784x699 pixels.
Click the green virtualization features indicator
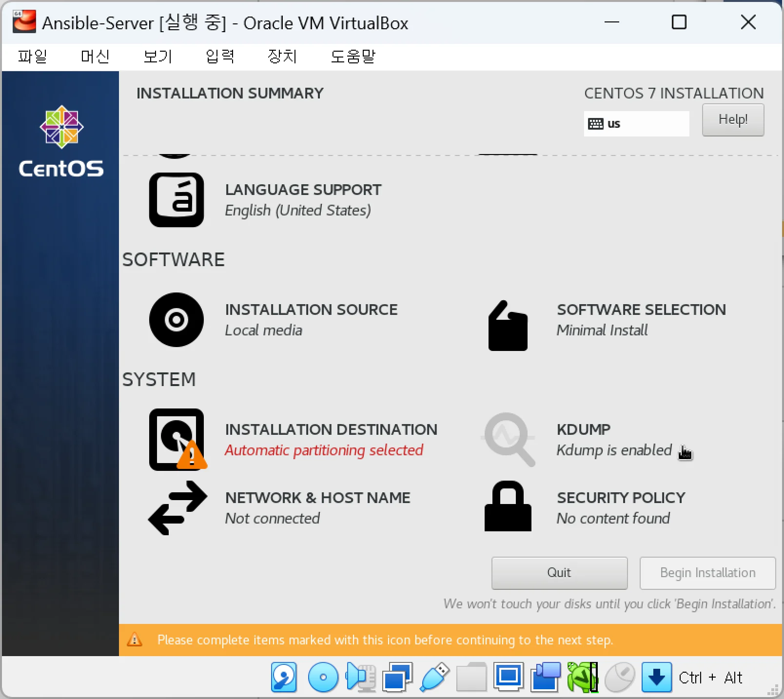tap(583, 677)
